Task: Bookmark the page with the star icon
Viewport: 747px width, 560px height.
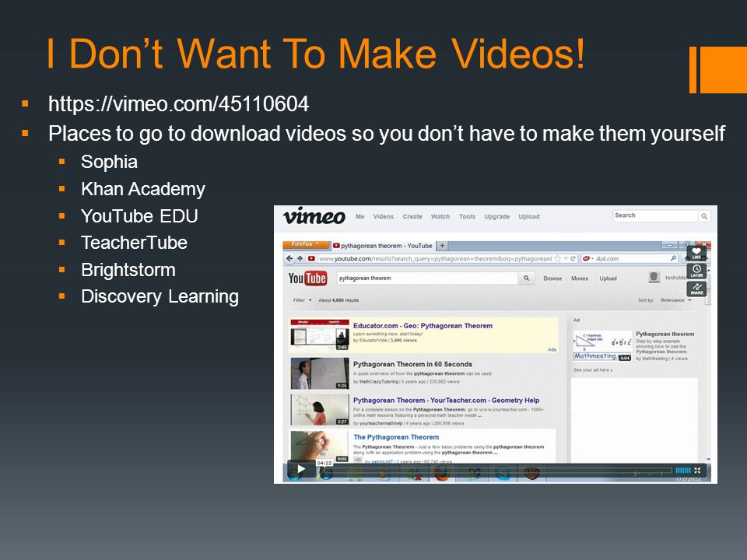Action: tap(557, 258)
